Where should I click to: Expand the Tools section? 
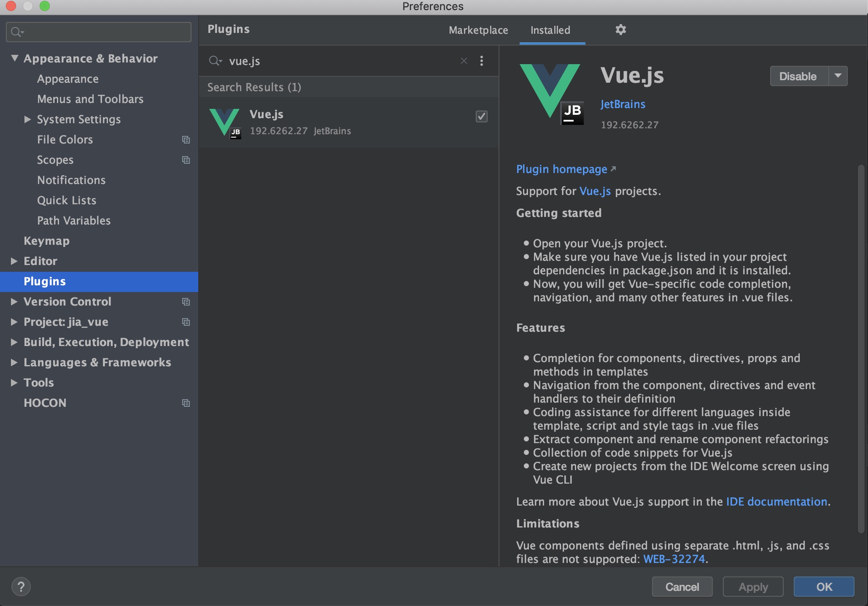coord(14,381)
